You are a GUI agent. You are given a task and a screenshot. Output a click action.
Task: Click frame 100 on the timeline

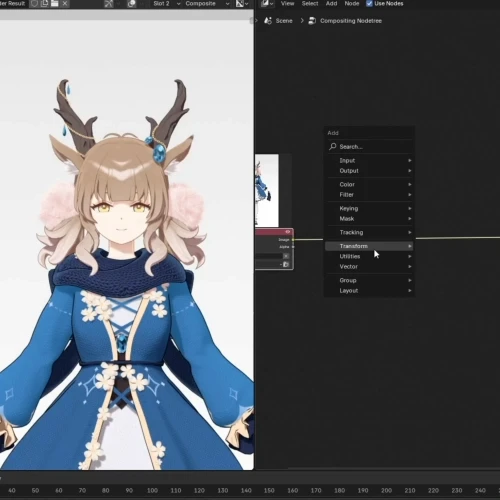(x=152, y=490)
